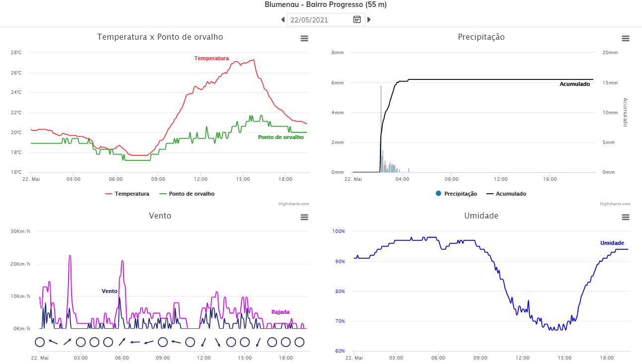Viewport: 642px width, 364px height.
Task: Click the Rajada series label
Action: [x=280, y=312]
